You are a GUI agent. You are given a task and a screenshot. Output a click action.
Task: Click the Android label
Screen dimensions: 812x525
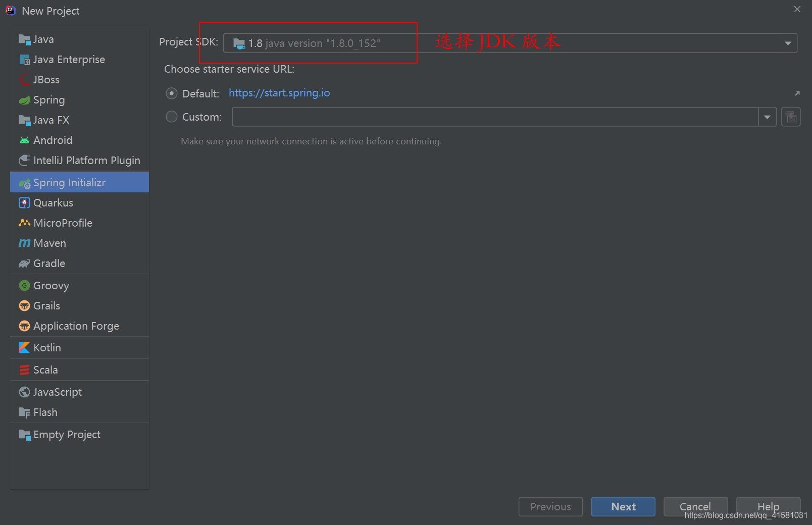53,140
